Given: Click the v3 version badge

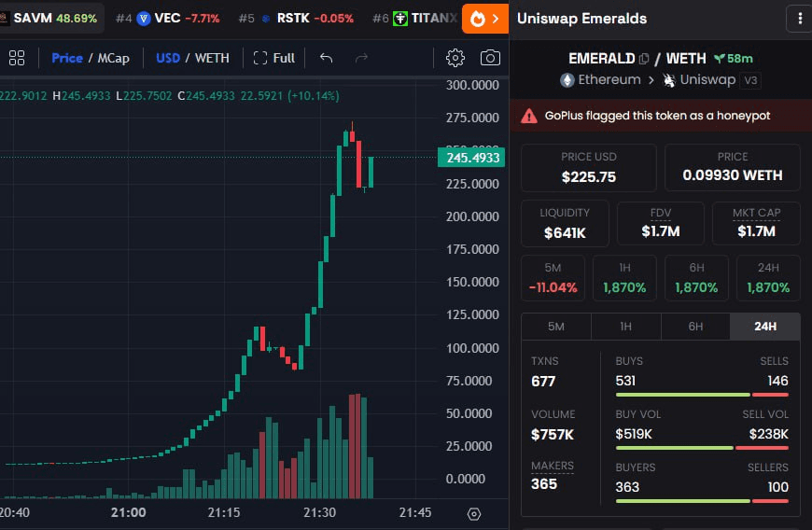Looking at the screenshot, I should [x=751, y=81].
